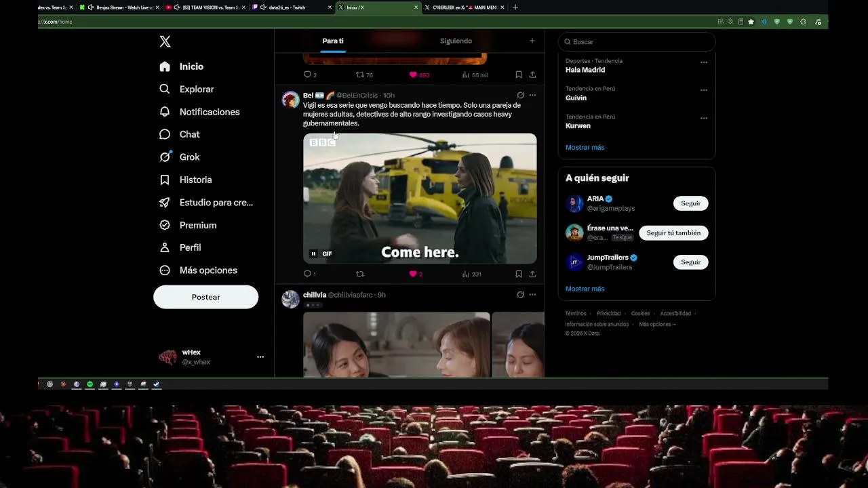
Task: Bookmark Bel's Vigil post
Action: [x=519, y=274]
